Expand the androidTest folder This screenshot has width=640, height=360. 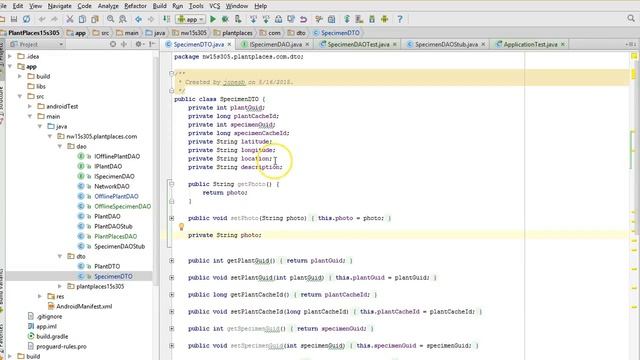(x=30, y=106)
